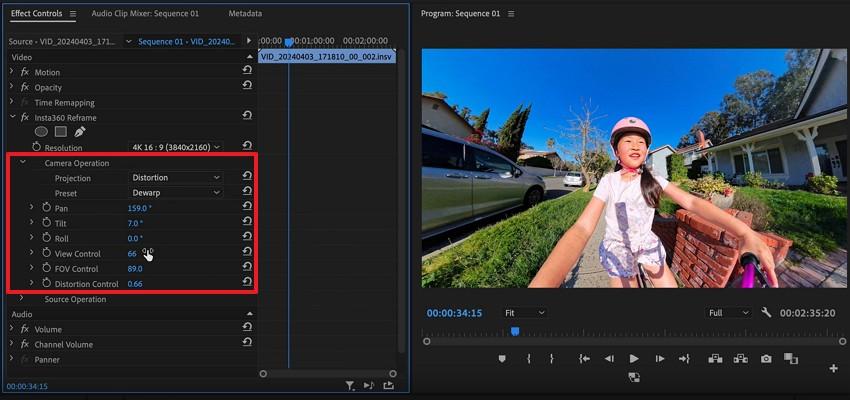Toggle animation stopwatch for Roll
Screen dimensions: 850x400
[47, 238]
